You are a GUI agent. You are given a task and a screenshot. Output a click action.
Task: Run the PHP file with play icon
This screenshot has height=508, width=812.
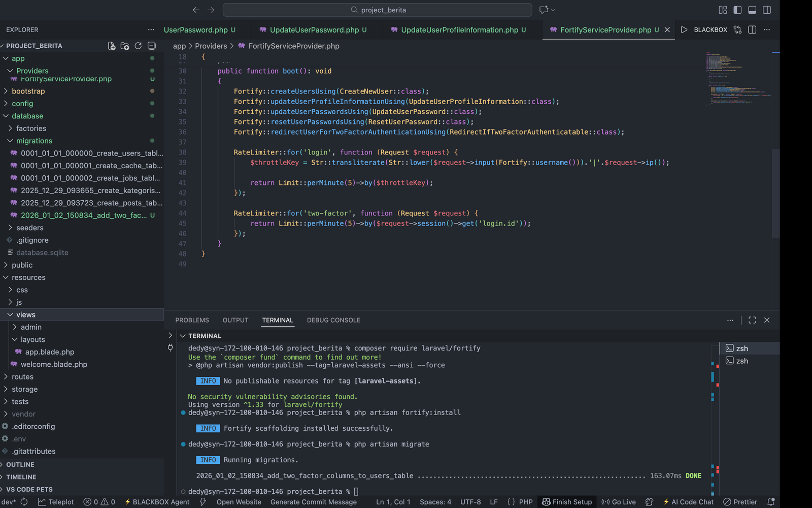[x=684, y=30]
